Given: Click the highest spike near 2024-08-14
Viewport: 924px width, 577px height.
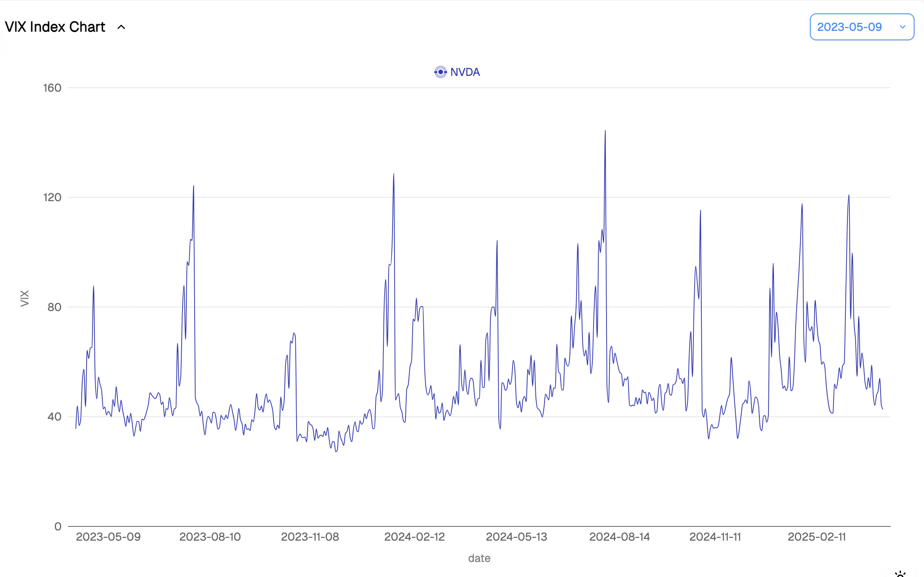Looking at the screenshot, I should [605, 132].
